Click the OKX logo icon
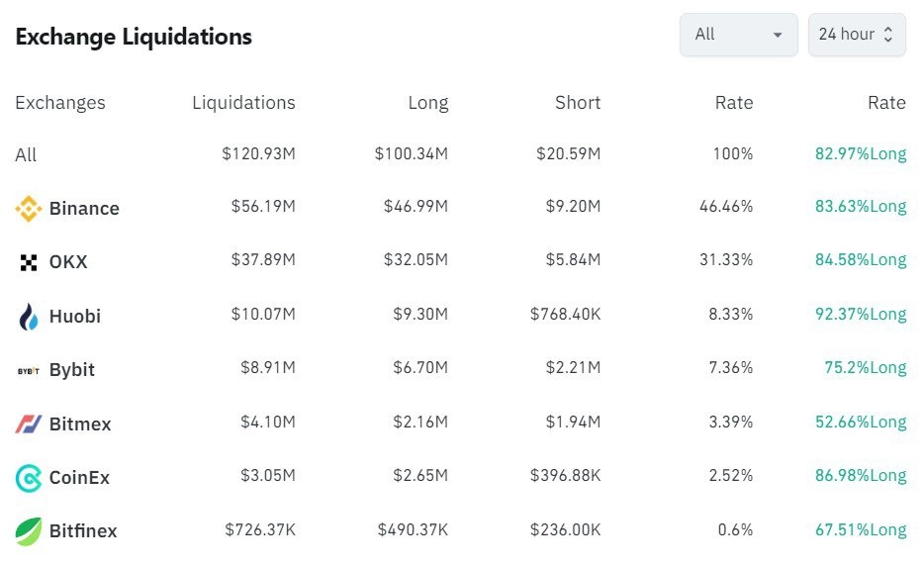Screen dimensions: 924x567 (x=28, y=262)
